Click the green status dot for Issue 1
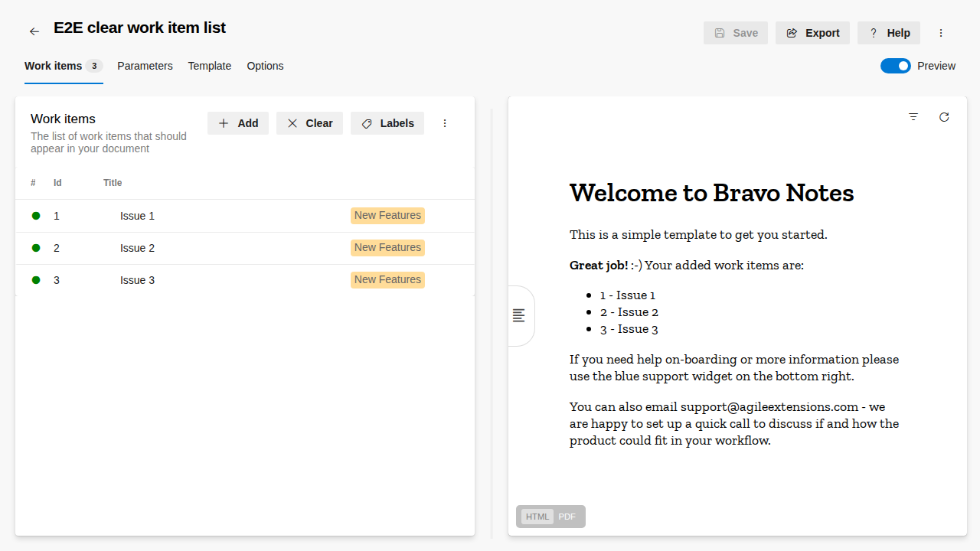The width and height of the screenshot is (980, 551). pyautogui.click(x=36, y=216)
